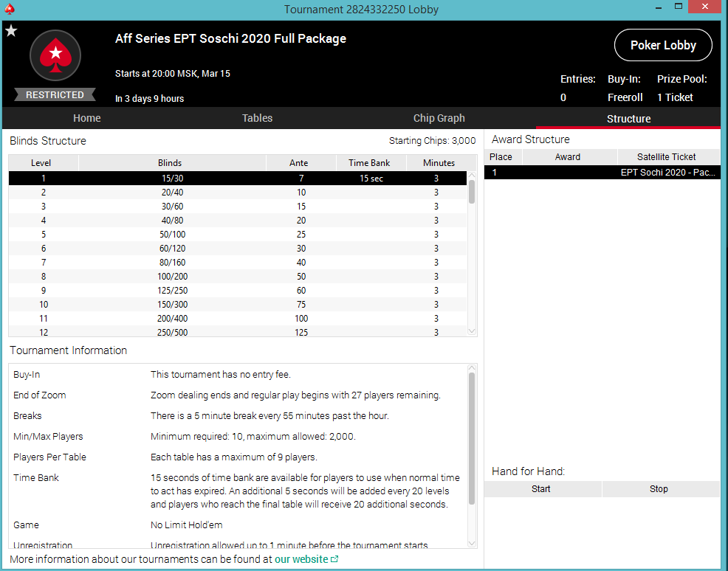The width and height of the screenshot is (728, 571).
Task: Open the our website link
Action: pyautogui.click(x=301, y=559)
